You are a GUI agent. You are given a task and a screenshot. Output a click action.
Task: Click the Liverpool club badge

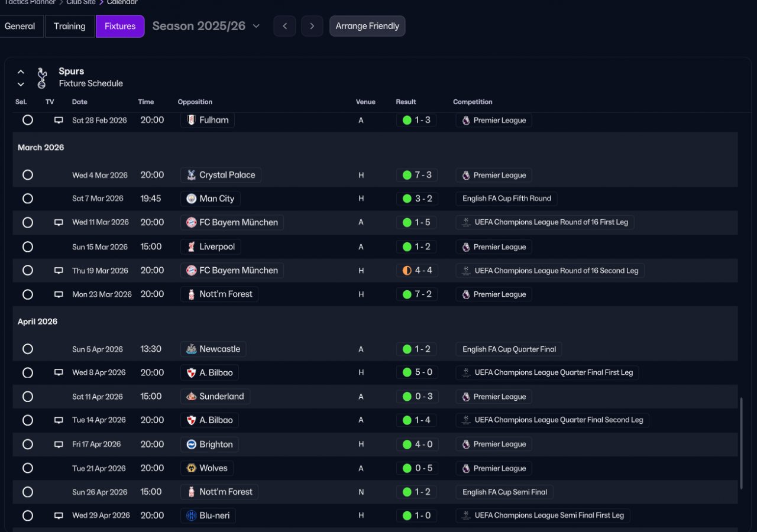[191, 246]
